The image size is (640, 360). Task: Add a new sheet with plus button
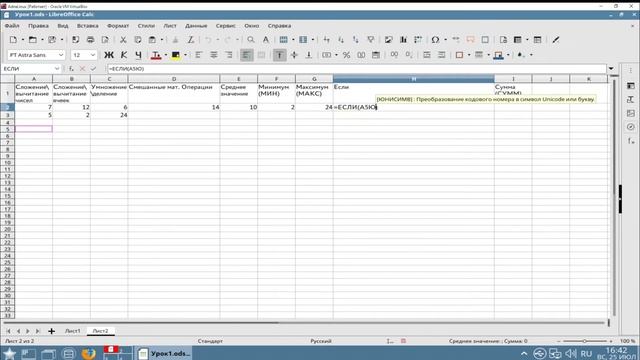[x=51, y=331]
